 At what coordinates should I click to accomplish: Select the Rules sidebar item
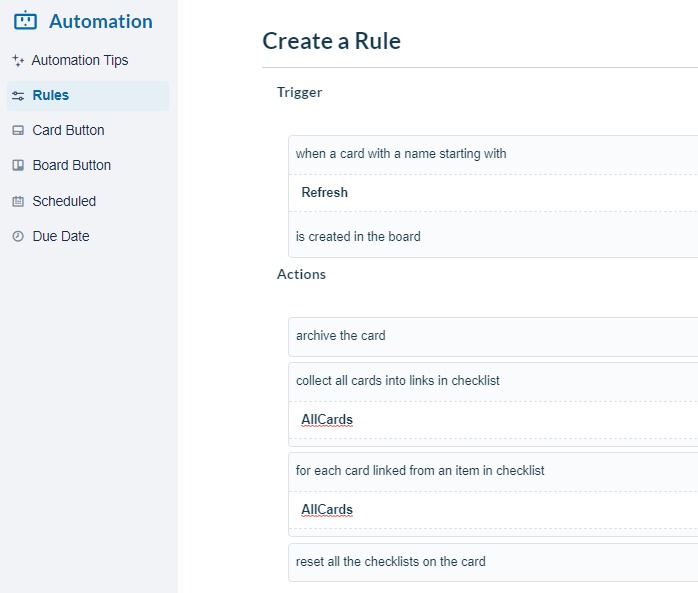88,96
